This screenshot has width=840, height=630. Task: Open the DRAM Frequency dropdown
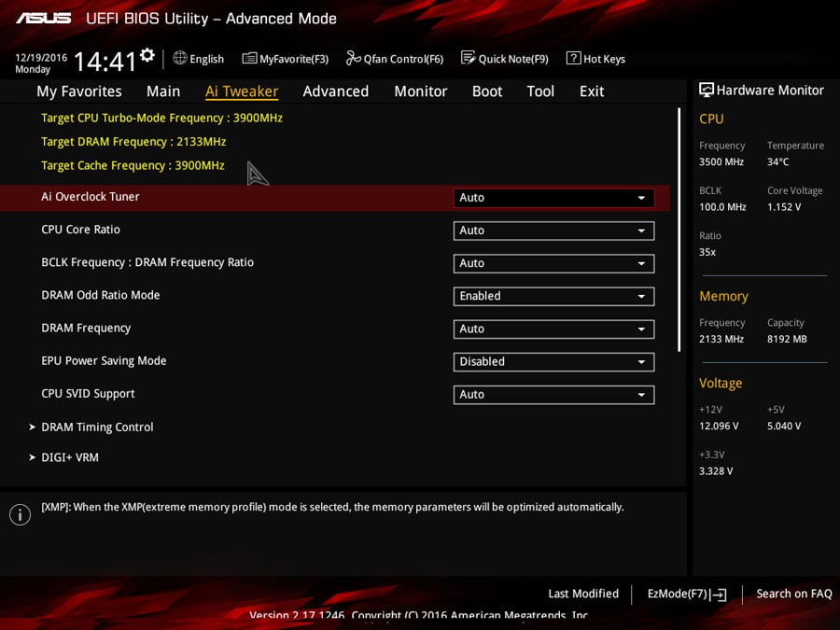click(x=553, y=329)
